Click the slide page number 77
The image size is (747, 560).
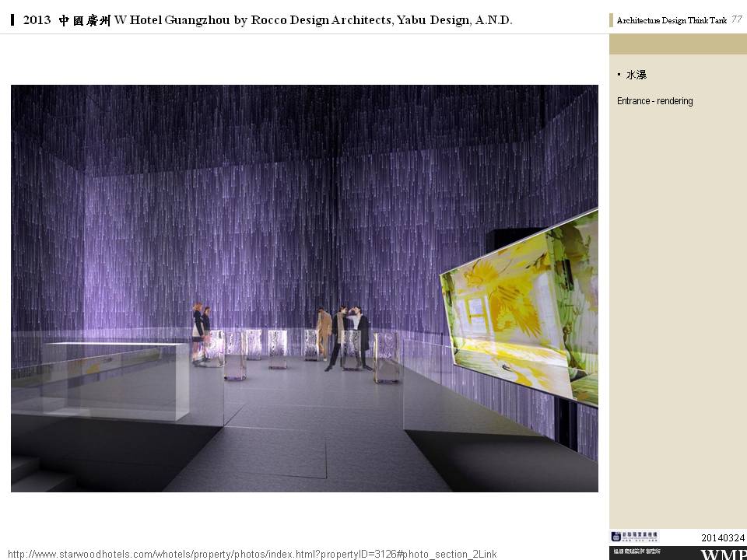point(736,19)
